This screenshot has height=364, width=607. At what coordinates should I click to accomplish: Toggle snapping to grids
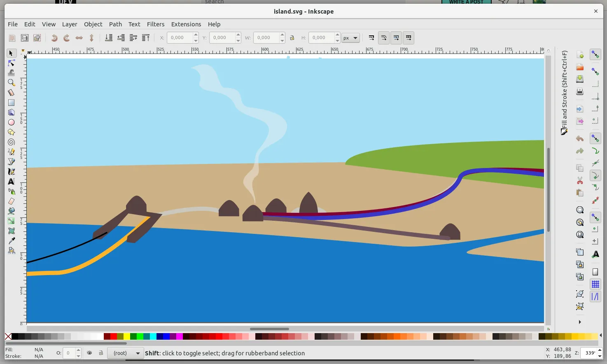pyautogui.click(x=595, y=284)
